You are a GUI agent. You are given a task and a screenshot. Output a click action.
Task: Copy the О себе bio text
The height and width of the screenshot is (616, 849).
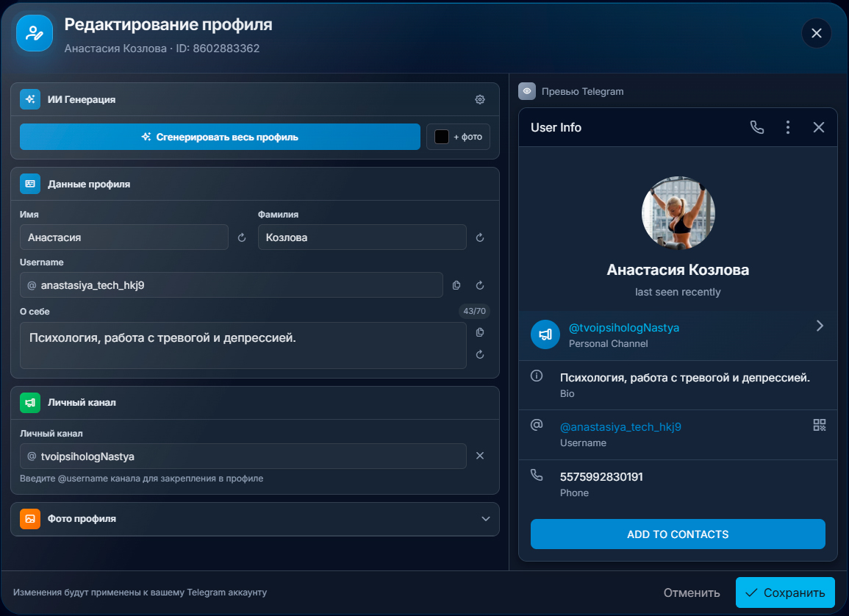click(x=480, y=332)
